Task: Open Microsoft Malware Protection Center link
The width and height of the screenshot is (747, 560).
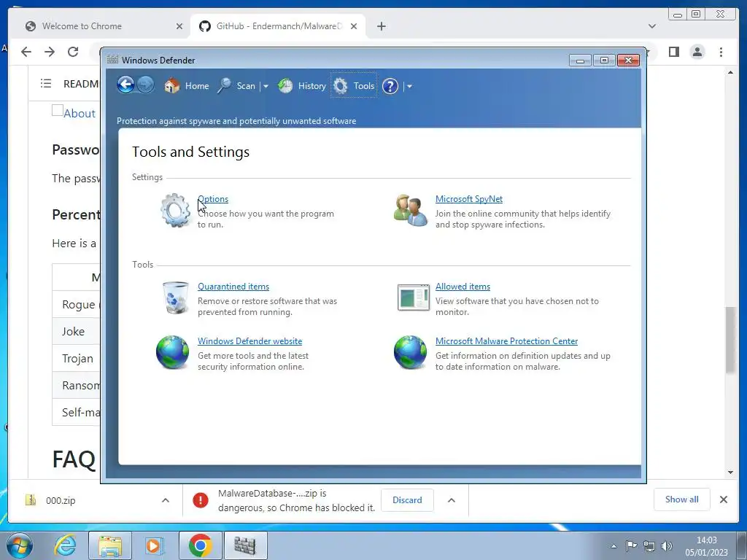Action: [506, 341]
